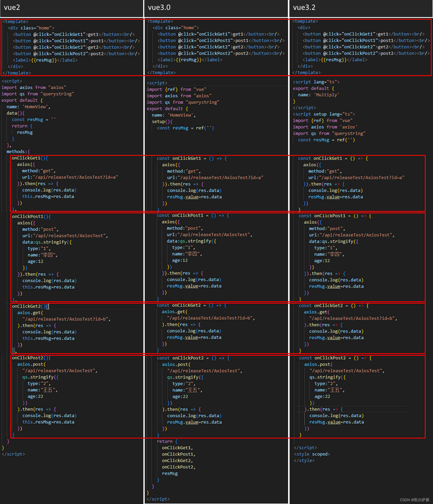The width and height of the screenshot is (433, 504).
Task: Click "const resMsg = ref('')" in vue3.0 column
Action: [186, 128]
